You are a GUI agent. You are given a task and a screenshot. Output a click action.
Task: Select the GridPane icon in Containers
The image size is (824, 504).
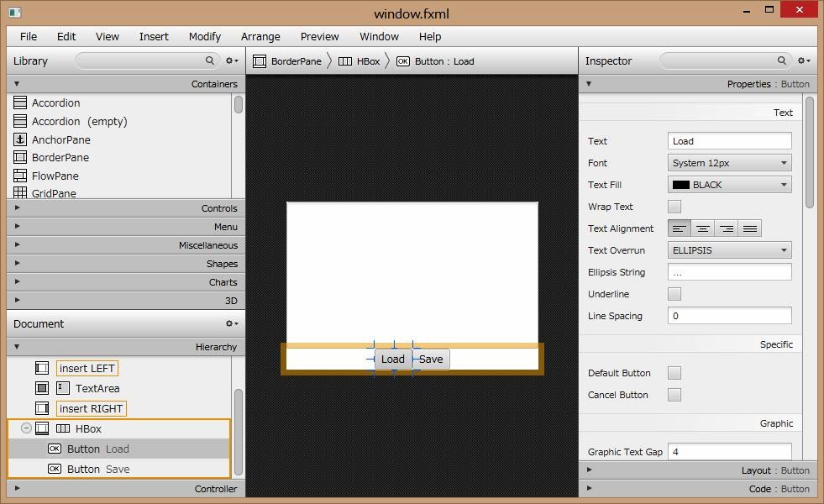(20, 193)
